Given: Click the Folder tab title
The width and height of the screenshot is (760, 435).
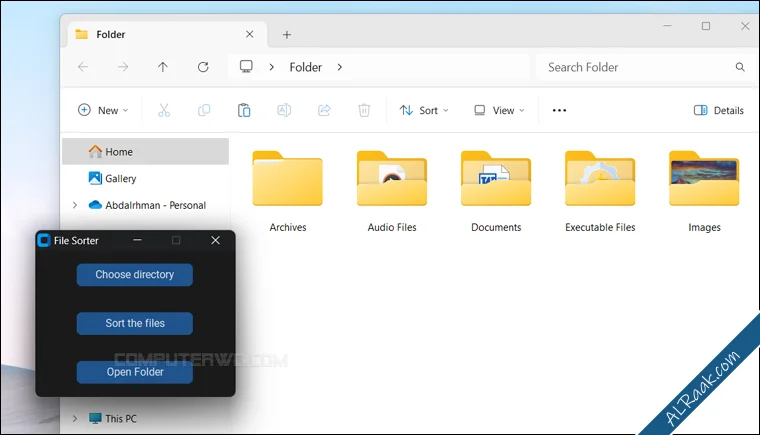Looking at the screenshot, I should tap(111, 34).
